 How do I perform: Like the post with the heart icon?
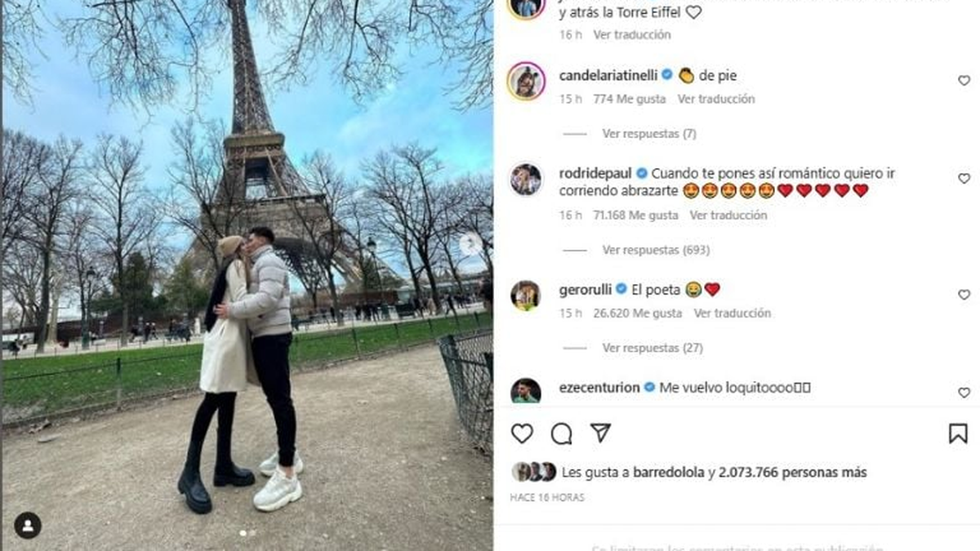coord(522,433)
